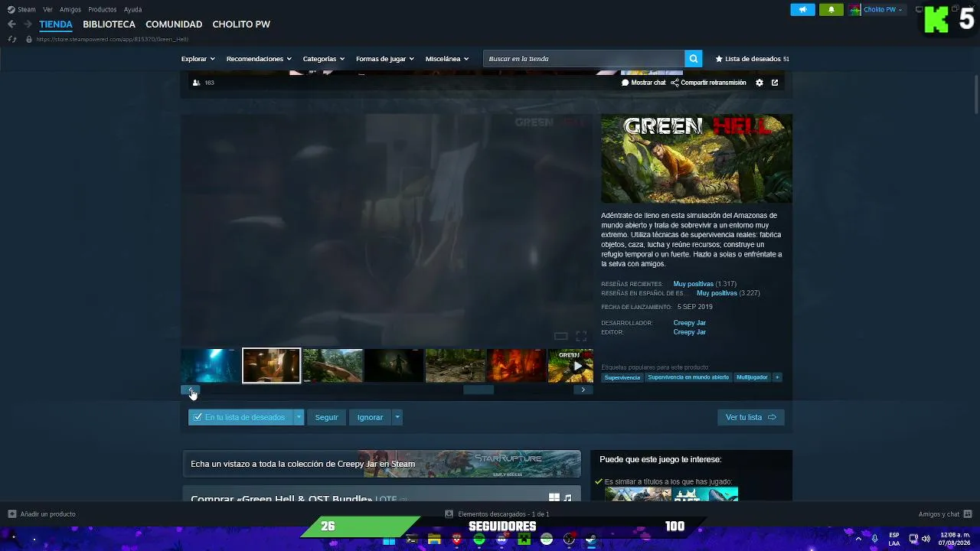This screenshot has width=980, height=551.
Task: Open the Formas de jugar dropdown menu
Action: pyautogui.click(x=385, y=59)
